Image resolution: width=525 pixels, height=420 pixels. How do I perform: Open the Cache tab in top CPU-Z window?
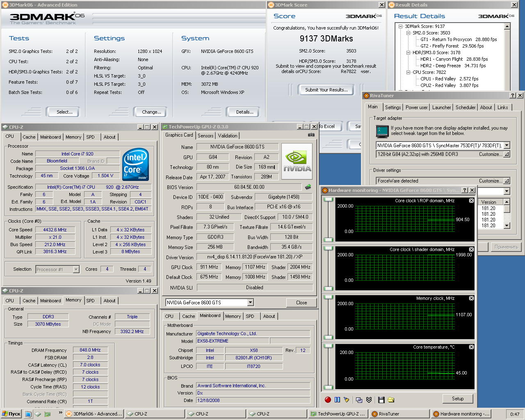(29, 137)
